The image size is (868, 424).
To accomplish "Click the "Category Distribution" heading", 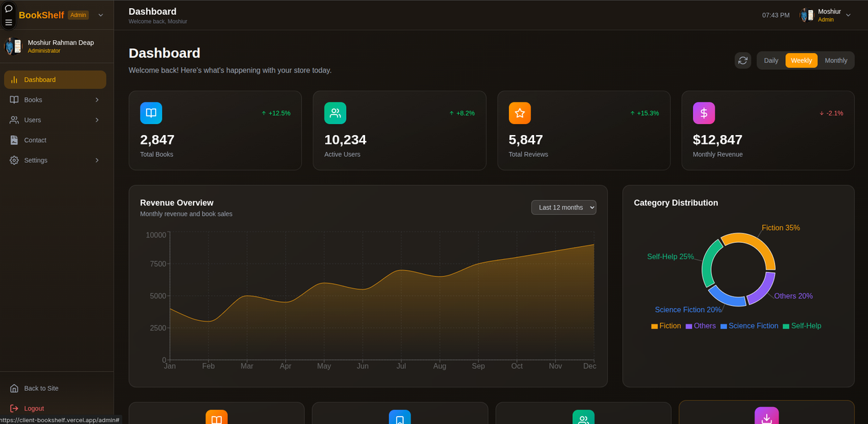I will click(676, 203).
